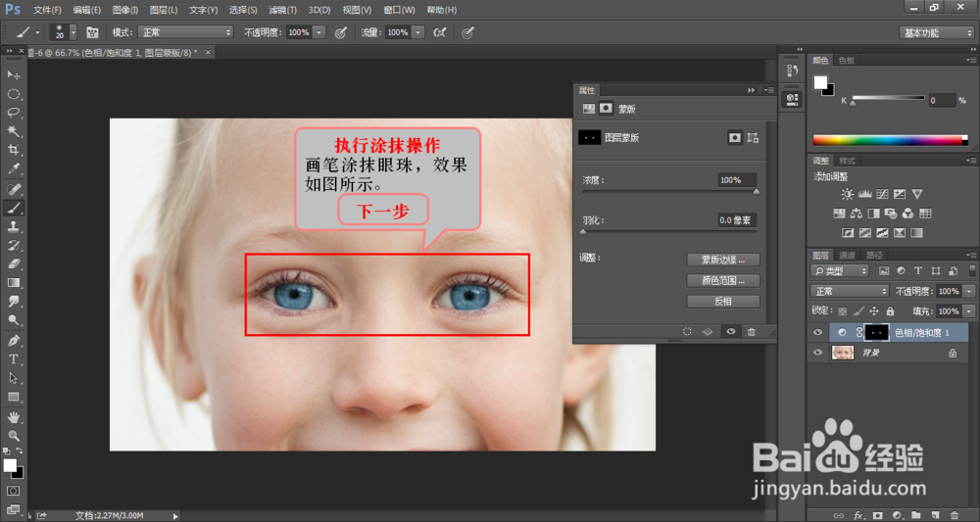Hide the 色相/饱和度 1 layer
Image resolution: width=980 pixels, height=522 pixels.
[x=817, y=333]
